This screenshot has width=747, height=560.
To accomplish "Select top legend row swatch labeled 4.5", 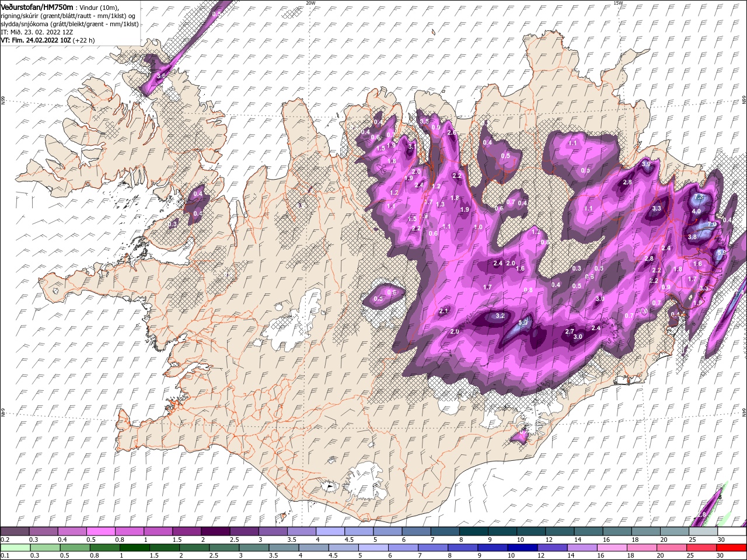I will [359, 531].
